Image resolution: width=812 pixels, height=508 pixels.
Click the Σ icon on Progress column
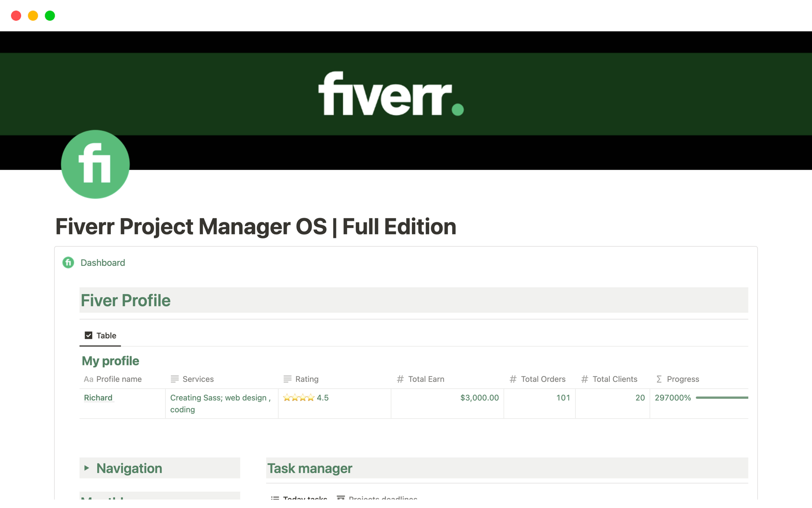tap(659, 379)
